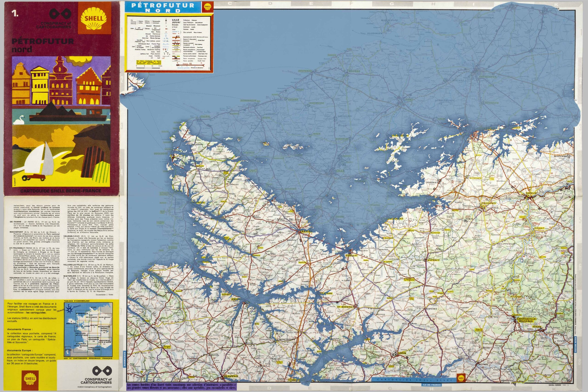Image resolution: width=588 pixels, height=392 pixels.
Task: Select the Golf symbol in the legend
Action: (x=162, y=58)
